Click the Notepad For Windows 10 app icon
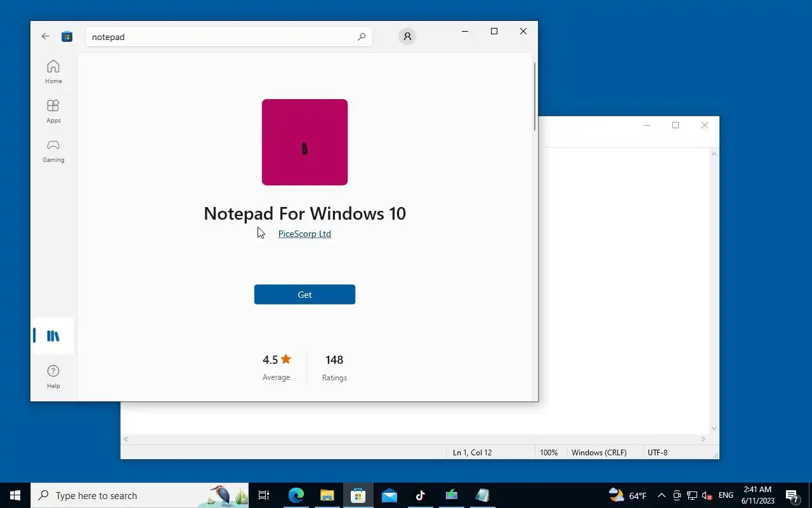This screenshot has width=812, height=508. (x=304, y=142)
